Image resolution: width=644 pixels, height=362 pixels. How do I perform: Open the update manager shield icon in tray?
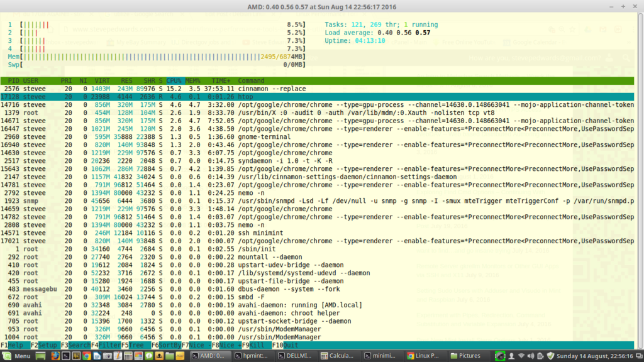pos(551,356)
